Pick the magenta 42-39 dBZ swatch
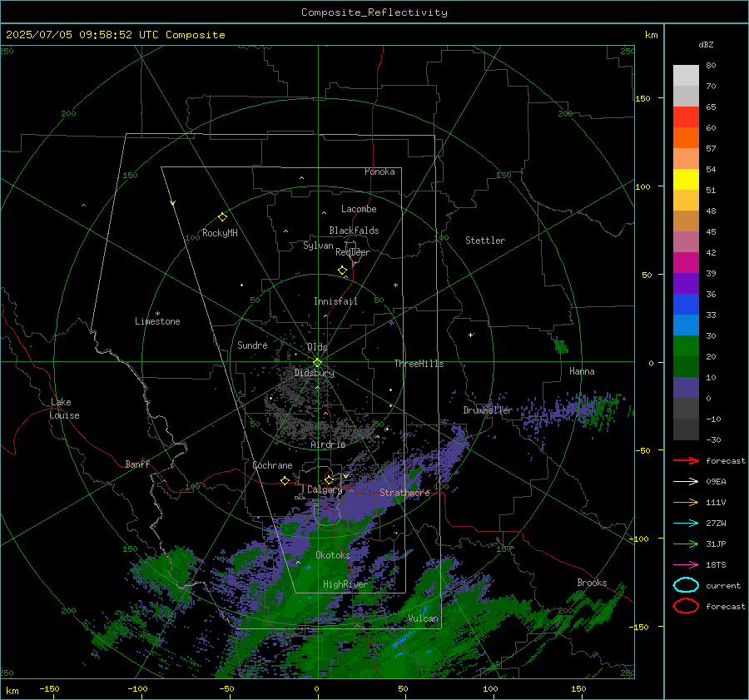This screenshot has height=700, width=749. [686, 263]
